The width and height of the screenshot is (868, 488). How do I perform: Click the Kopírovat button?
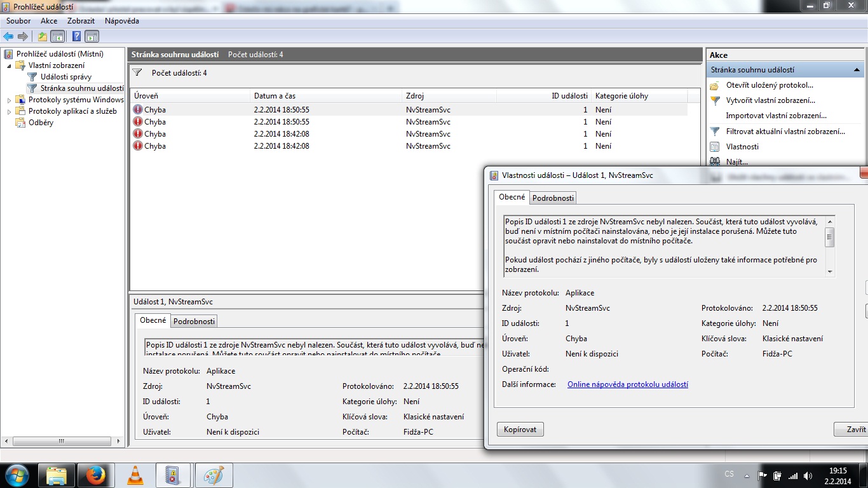[x=520, y=430]
